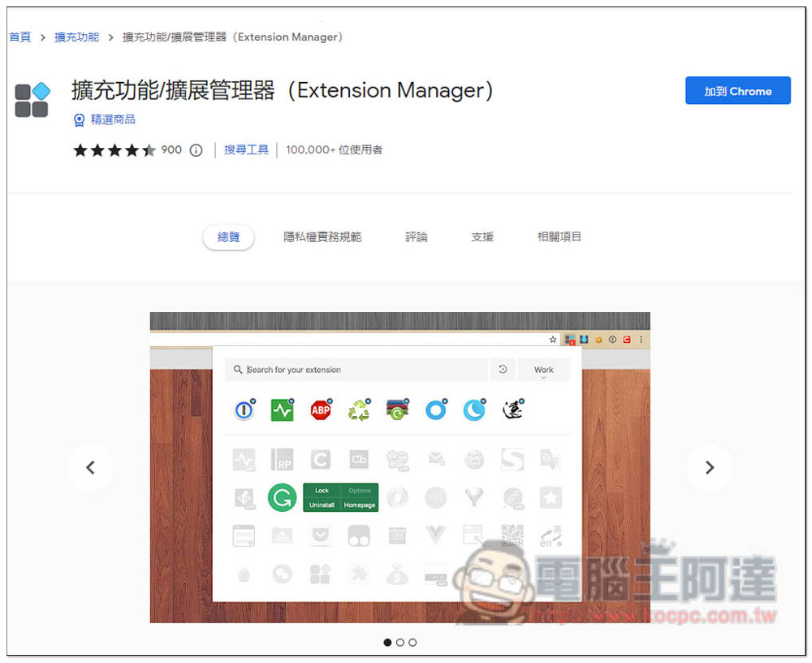Choose Lock in the green popup
The height and width of the screenshot is (663, 812).
[x=322, y=491]
